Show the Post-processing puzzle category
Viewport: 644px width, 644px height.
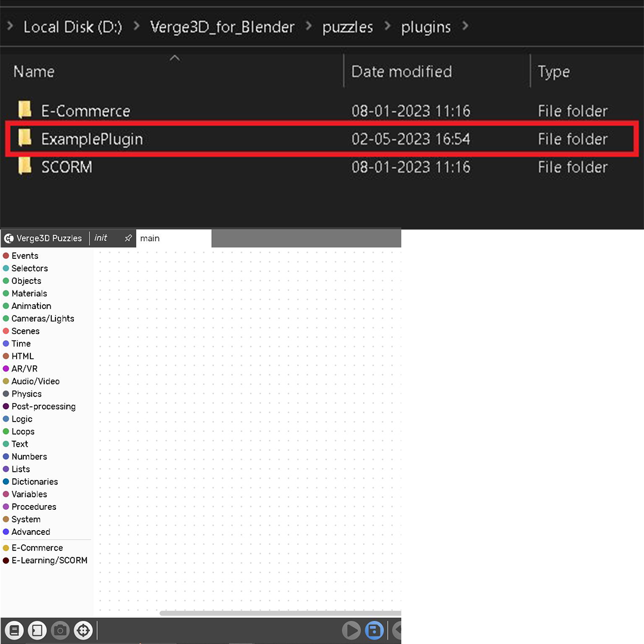pyautogui.click(x=44, y=406)
